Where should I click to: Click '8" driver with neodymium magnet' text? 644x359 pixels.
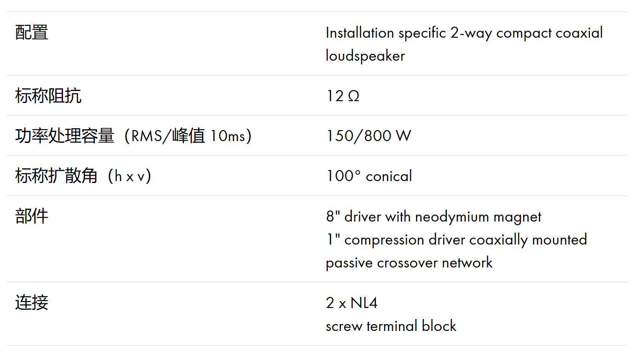pyautogui.click(x=434, y=217)
